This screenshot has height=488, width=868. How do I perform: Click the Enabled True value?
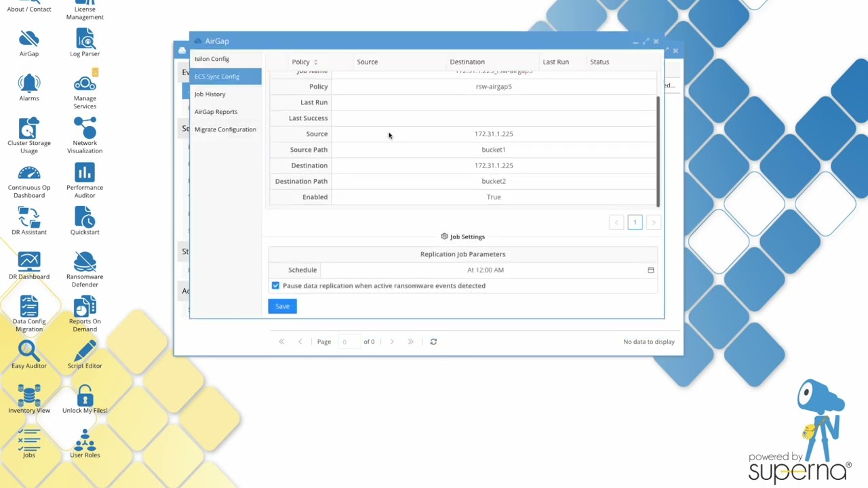pos(494,197)
